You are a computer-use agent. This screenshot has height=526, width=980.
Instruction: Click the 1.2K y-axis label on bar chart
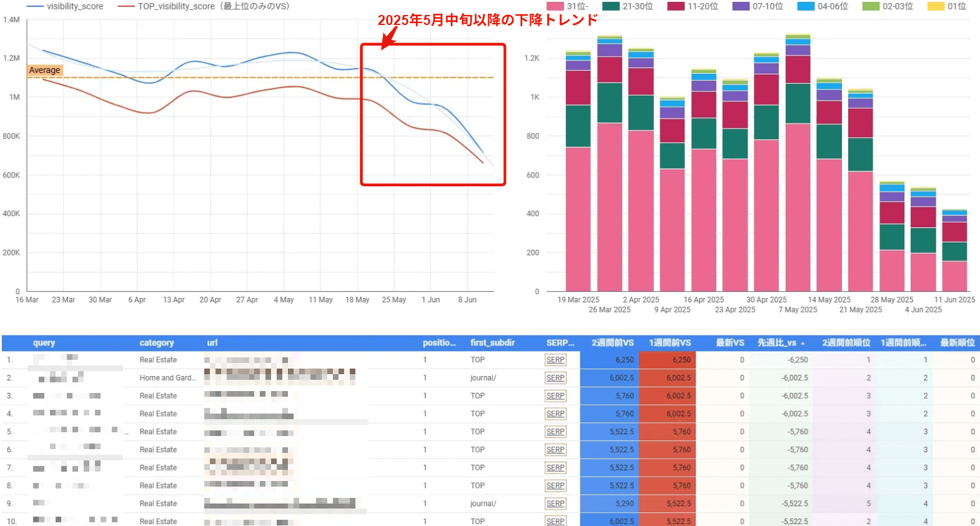coord(532,58)
